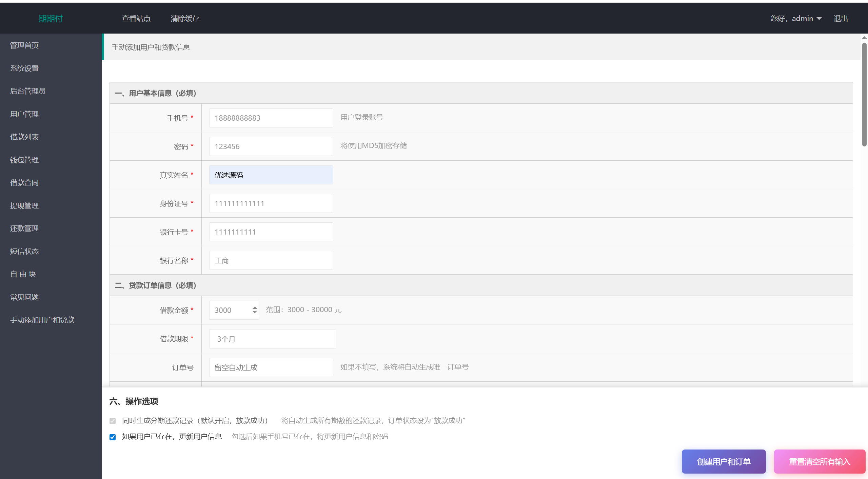Click the 订单号 input field
Viewport: 868px width, 479px height.
coord(271,367)
